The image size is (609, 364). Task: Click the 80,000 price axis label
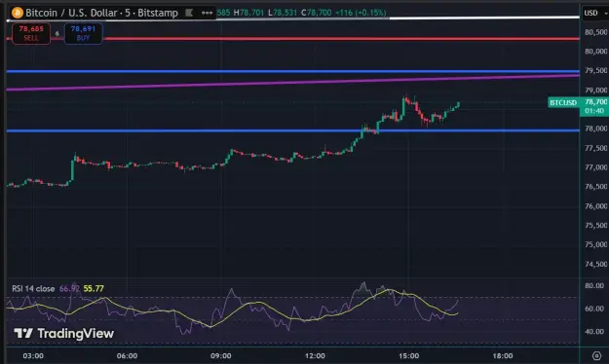coord(596,52)
